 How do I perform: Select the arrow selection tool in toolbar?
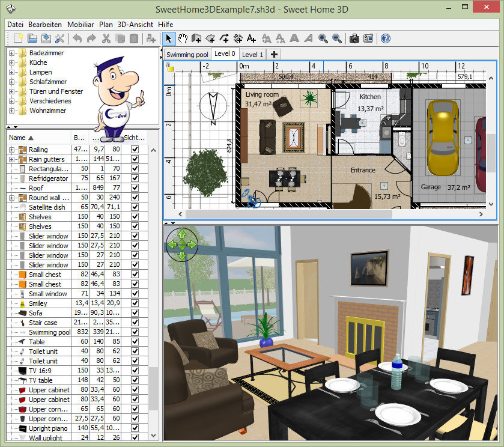click(169, 38)
